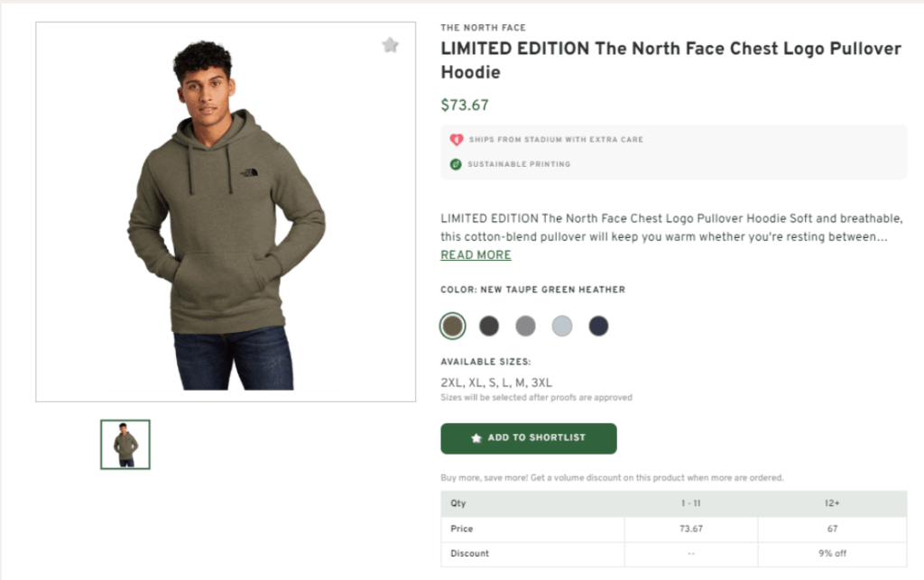Click the Qty header in the discount table
Viewport: 924px width, 580px height.
click(x=457, y=503)
